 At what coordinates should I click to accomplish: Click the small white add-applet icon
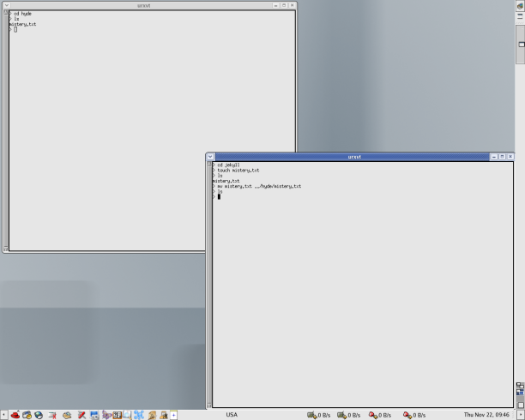(x=173, y=415)
